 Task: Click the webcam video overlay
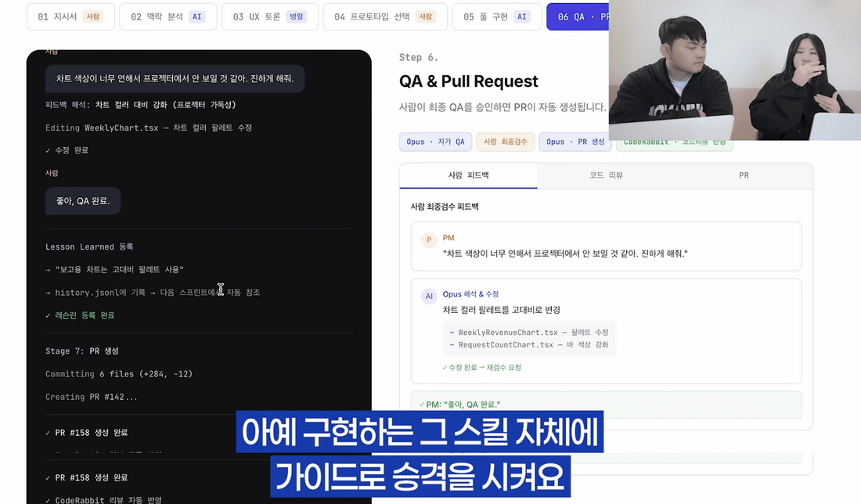[x=735, y=70]
